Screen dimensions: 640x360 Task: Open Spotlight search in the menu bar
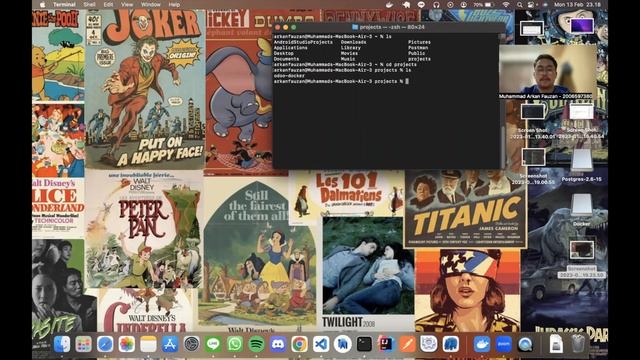coord(519,4)
